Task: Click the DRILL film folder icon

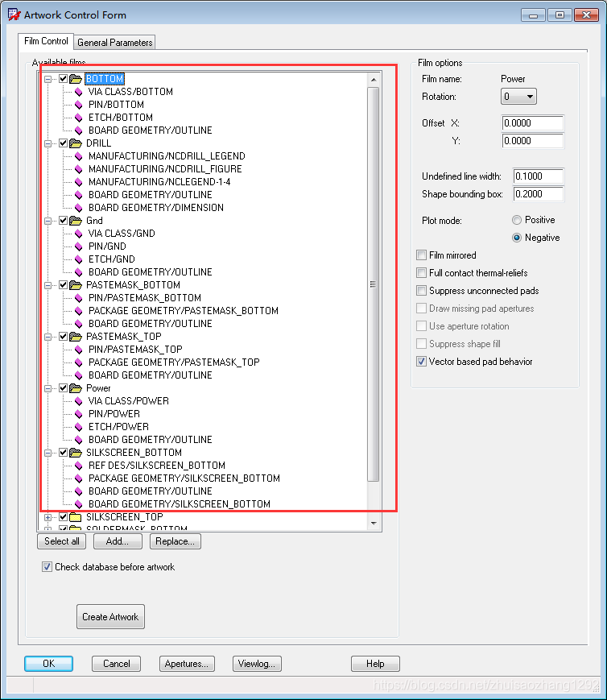Action: 76,143
